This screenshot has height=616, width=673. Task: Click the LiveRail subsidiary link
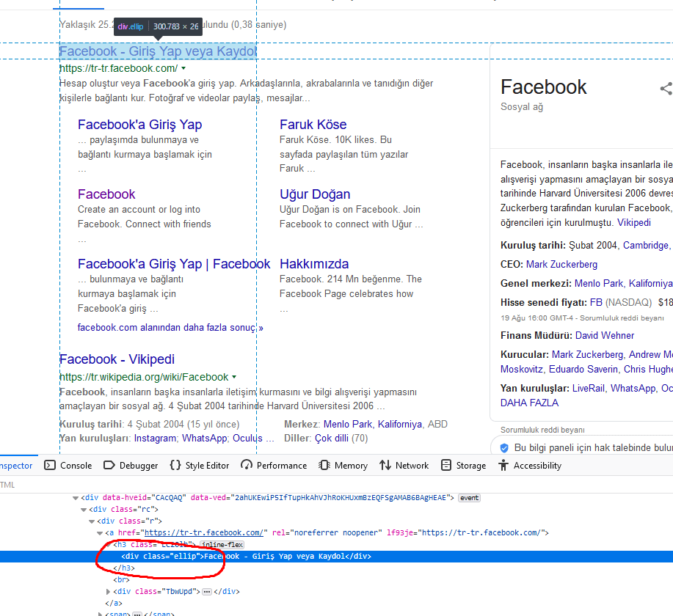pos(589,388)
